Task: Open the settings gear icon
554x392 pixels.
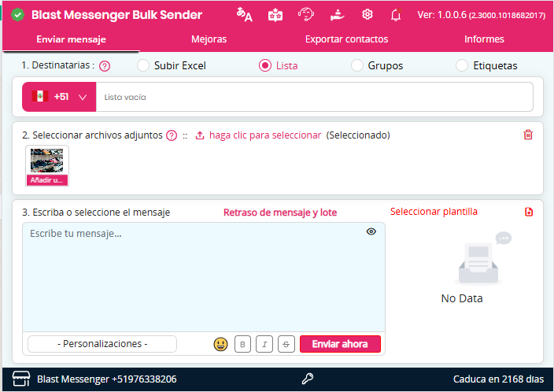Action: [x=367, y=15]
